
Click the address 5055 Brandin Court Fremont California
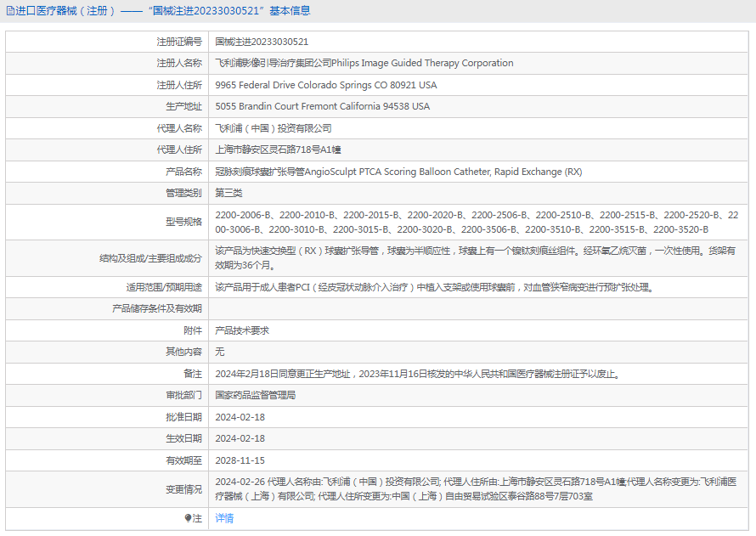tap(323, 106)
